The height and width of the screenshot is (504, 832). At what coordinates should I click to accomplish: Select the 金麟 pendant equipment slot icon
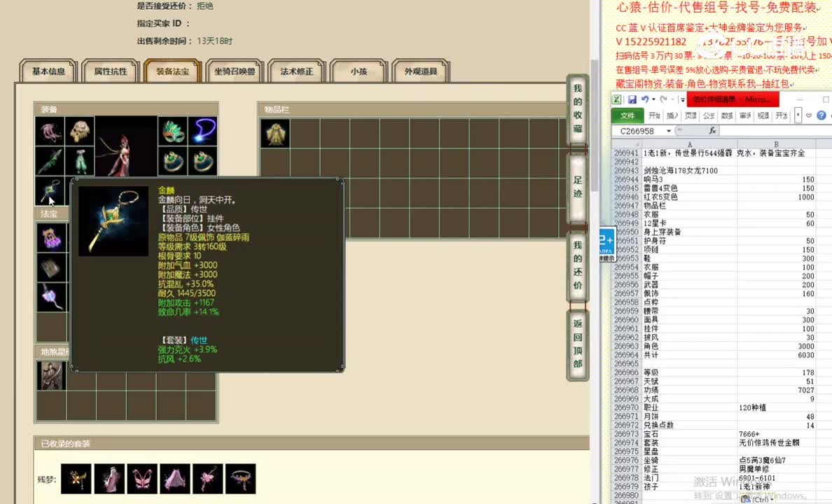(x=50, y=191)
